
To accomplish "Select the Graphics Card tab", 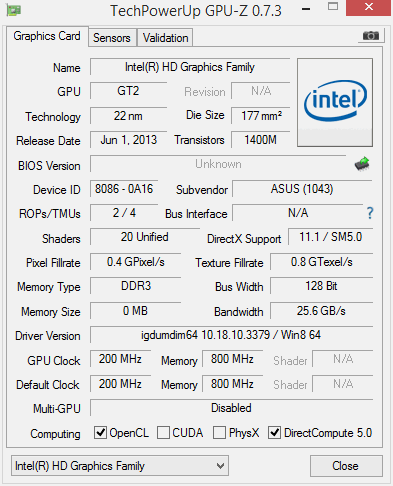I will pyautogui.click(x=47, y=36).
